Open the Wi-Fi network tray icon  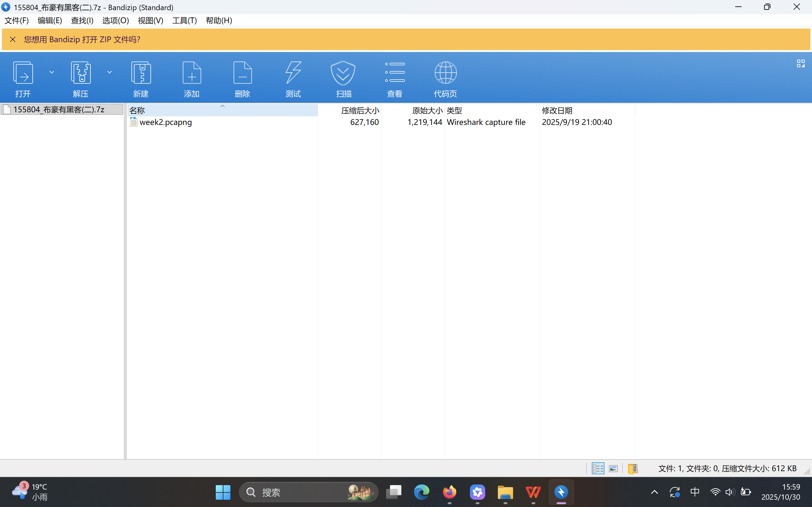click(x=715, y=492)
